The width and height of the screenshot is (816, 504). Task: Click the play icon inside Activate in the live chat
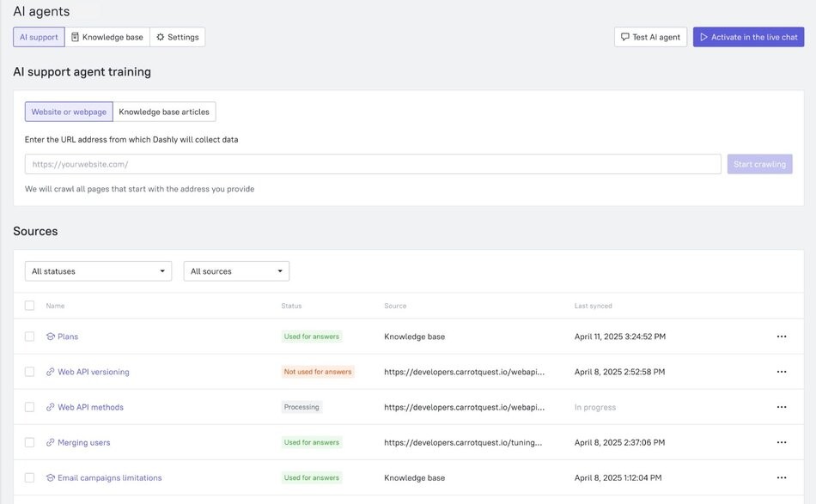(x=703, y=36)
